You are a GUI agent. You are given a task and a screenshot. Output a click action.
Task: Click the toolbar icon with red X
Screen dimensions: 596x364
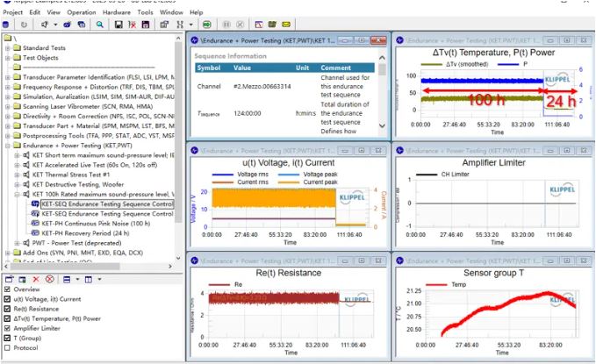click(132, 25)
